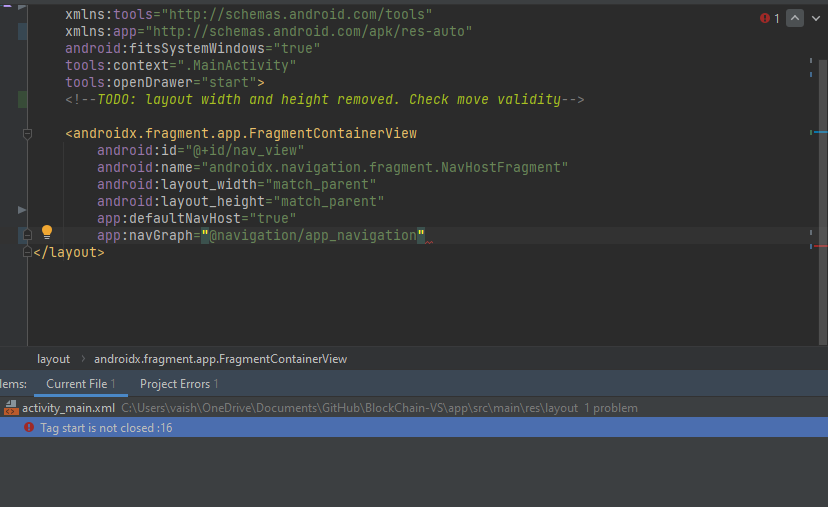Click the editor vertical scrollbar

823,201
